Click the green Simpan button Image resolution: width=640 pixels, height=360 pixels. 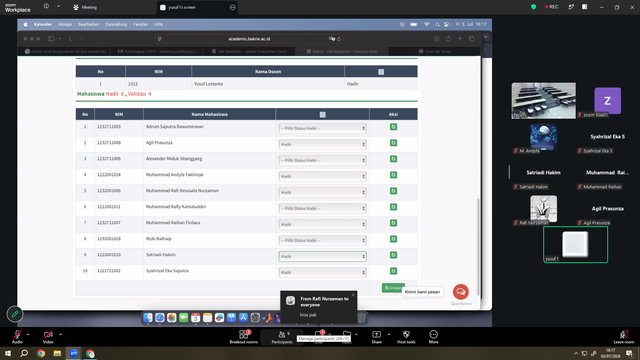tap(393, 288)
